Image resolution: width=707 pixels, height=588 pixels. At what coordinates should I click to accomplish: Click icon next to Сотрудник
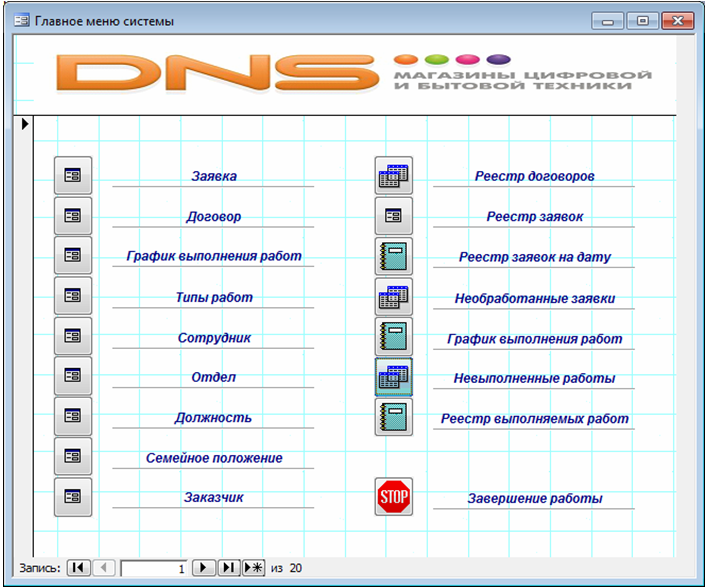[x=72, y=337]
